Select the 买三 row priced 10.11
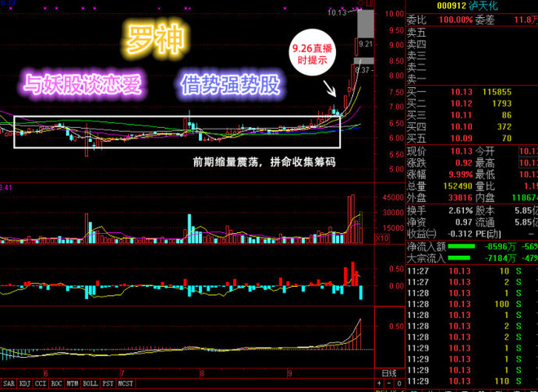Image resolution: width=538 pixels, height=392 pixels. 472,115
